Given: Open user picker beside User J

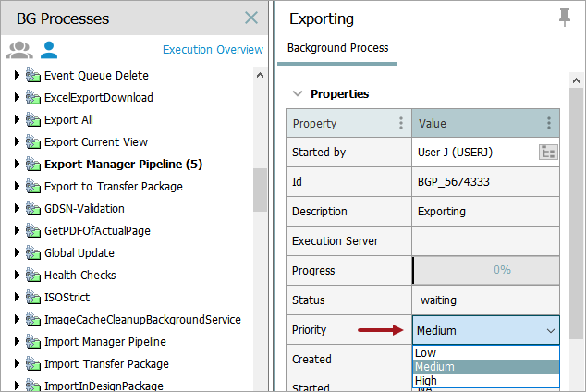Looking at the screenshot, I should [x=548, y=153].
